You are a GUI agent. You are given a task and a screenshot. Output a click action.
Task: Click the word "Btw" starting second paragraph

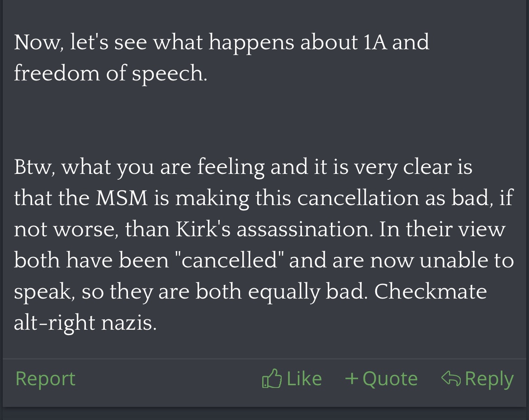click(33, 167)
